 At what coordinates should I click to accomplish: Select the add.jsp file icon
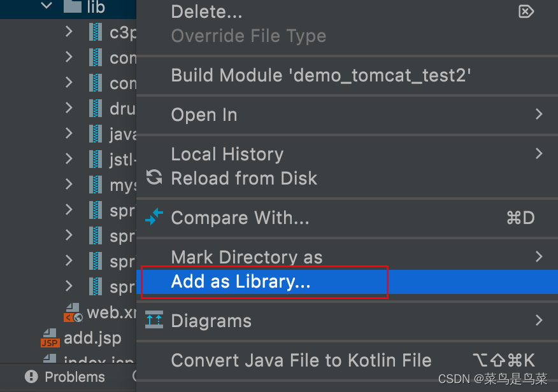pos(52,338)
